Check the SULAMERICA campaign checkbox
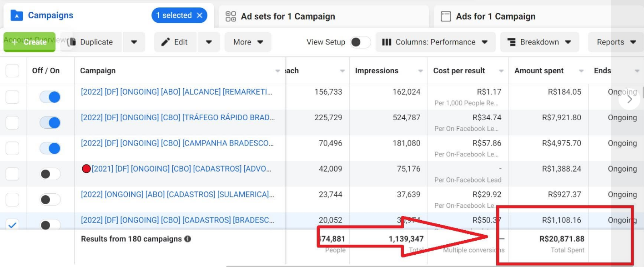644x267 pixels. (12, 199)
